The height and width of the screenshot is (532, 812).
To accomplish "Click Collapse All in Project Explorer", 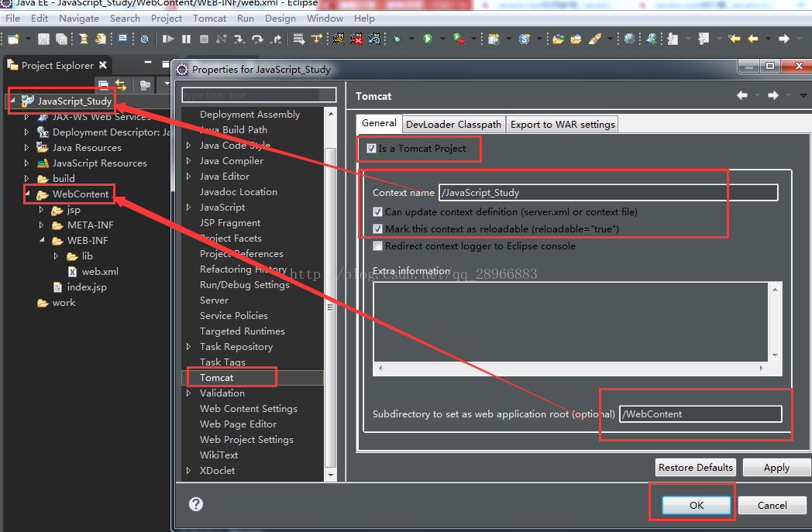I will pos(104,84).
